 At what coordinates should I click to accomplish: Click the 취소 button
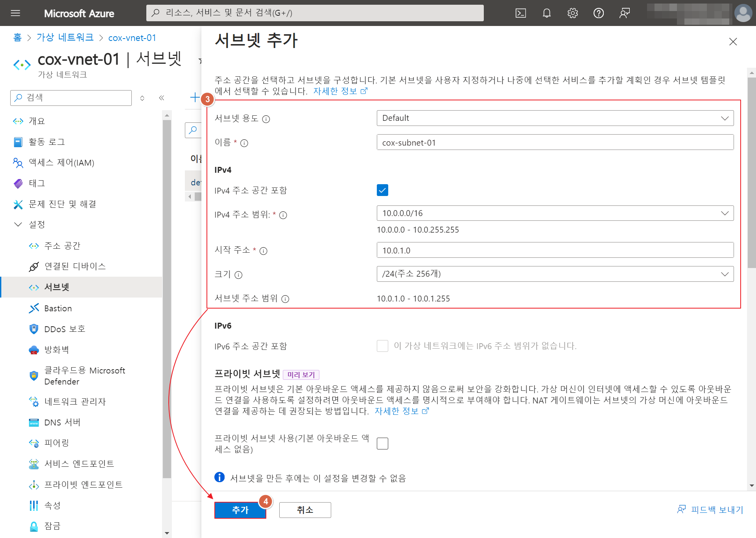[x=305, y=510]
